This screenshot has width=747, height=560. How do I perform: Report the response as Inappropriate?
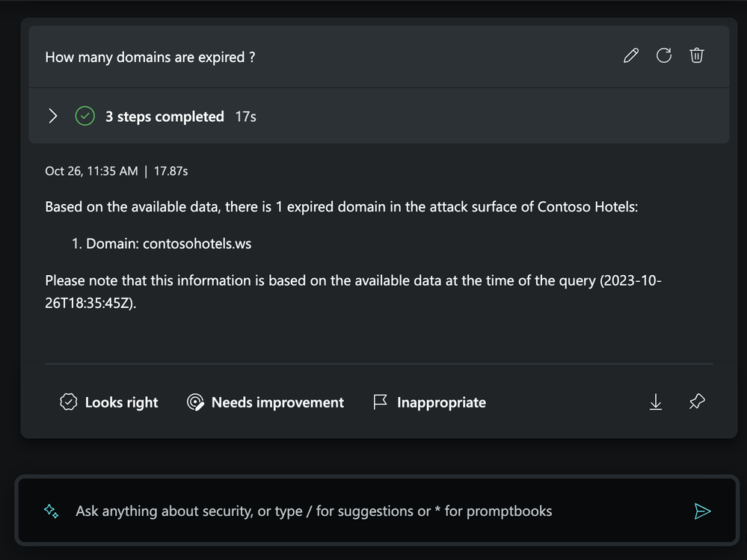coord(429,402)
